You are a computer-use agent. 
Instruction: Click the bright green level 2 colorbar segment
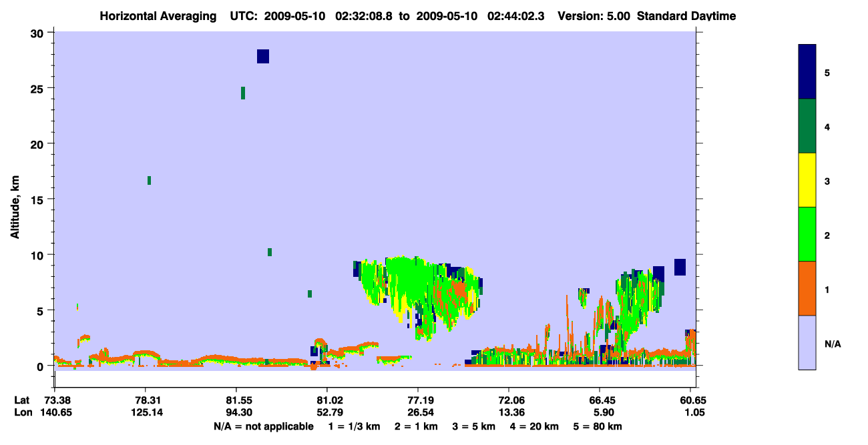pyautogui.click(x=807, y=234)
